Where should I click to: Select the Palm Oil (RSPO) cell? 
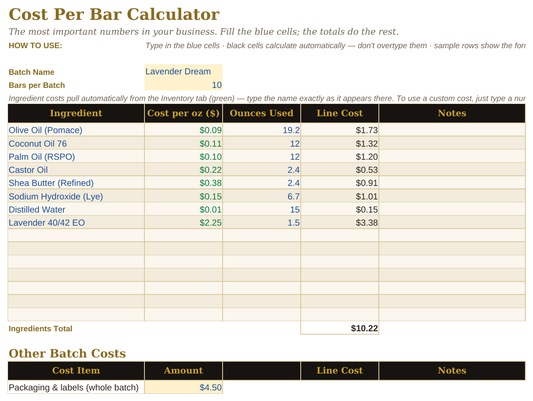76,157
